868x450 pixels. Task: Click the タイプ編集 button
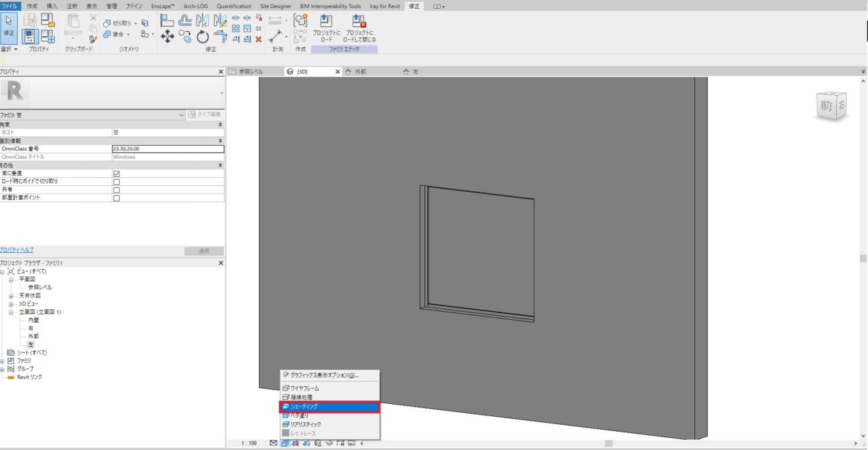204,115
